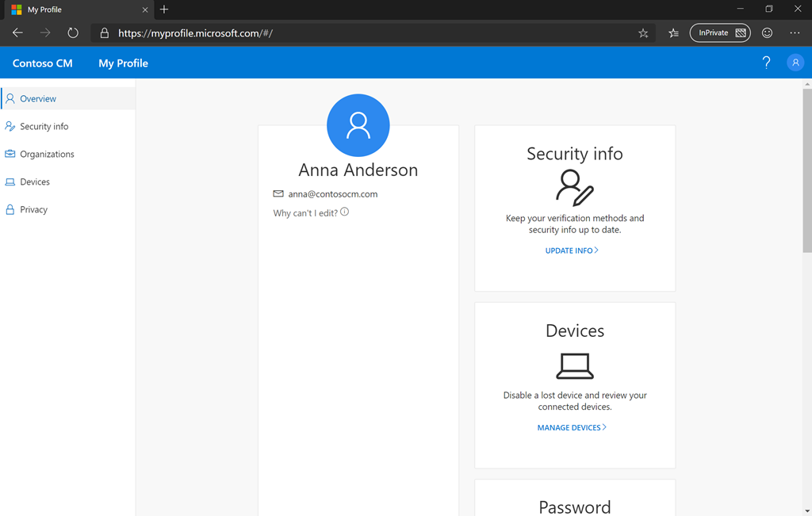Click the info icon beside Why can't I edit

point(344,212)
